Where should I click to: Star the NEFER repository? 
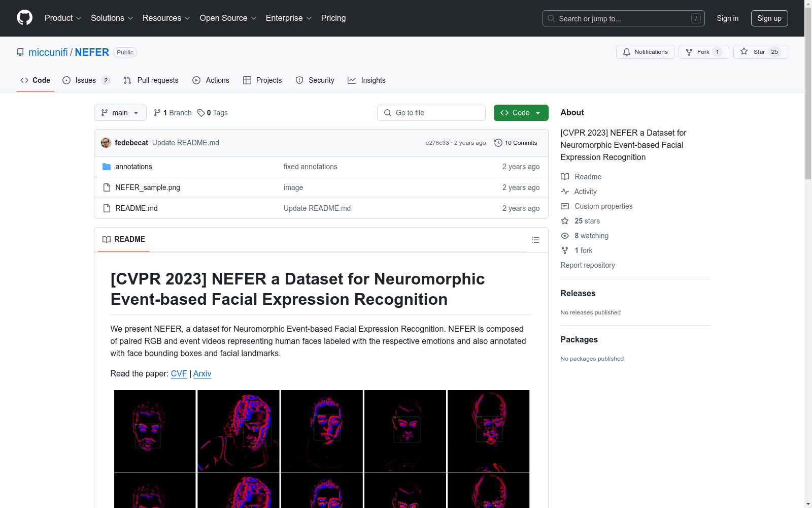point(760,52)
